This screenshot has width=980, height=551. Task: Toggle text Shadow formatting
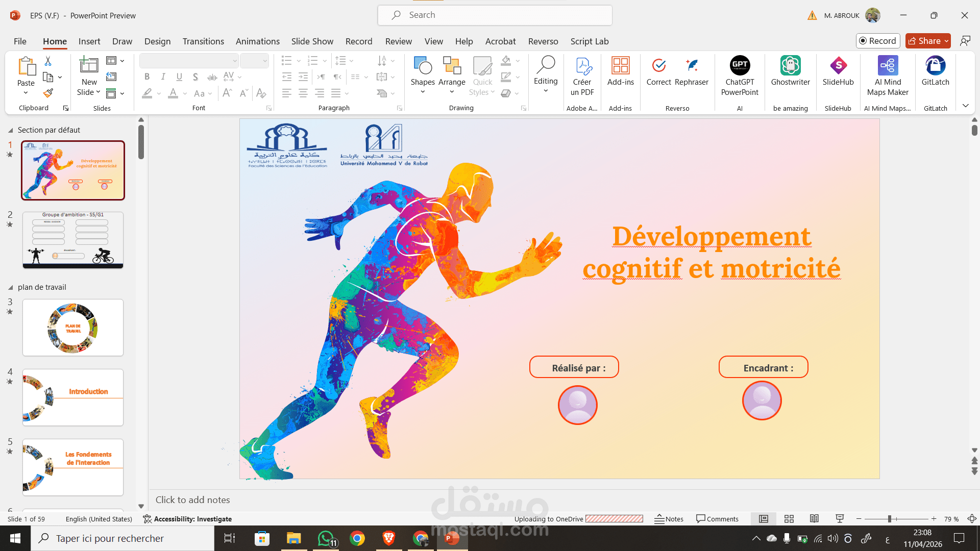tap(195, 77)
